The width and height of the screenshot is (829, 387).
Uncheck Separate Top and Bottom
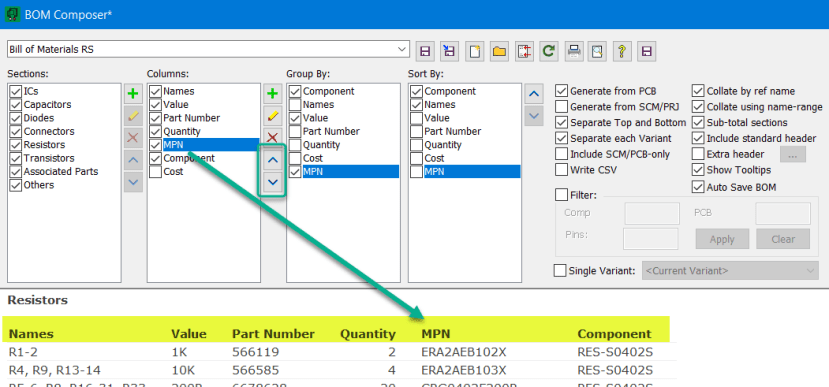click(x=561, y=123)
